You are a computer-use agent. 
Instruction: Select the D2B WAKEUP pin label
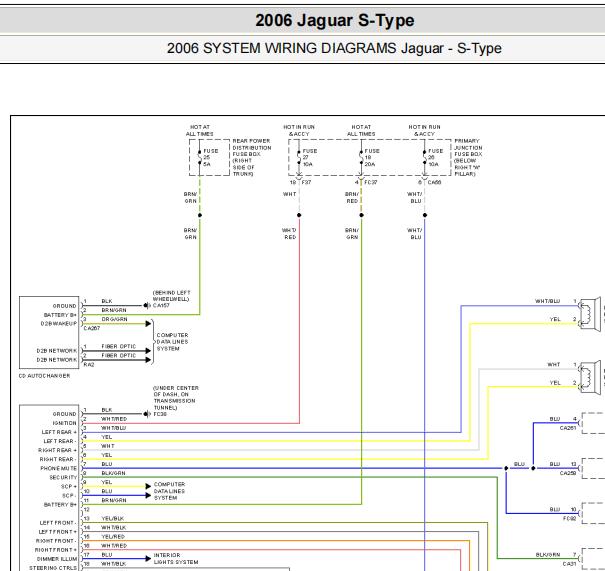[59, 324]
